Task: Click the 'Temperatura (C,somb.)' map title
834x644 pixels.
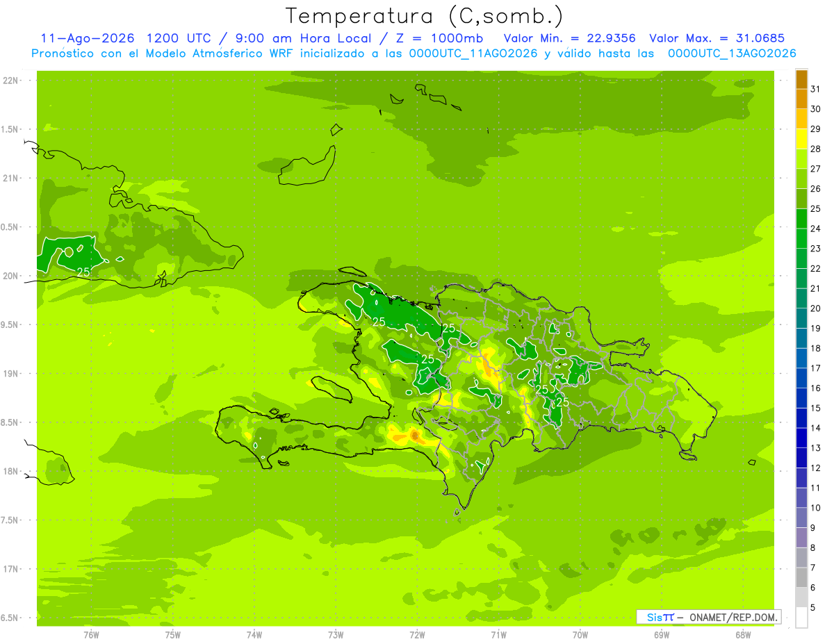Action: pos(425,16)
